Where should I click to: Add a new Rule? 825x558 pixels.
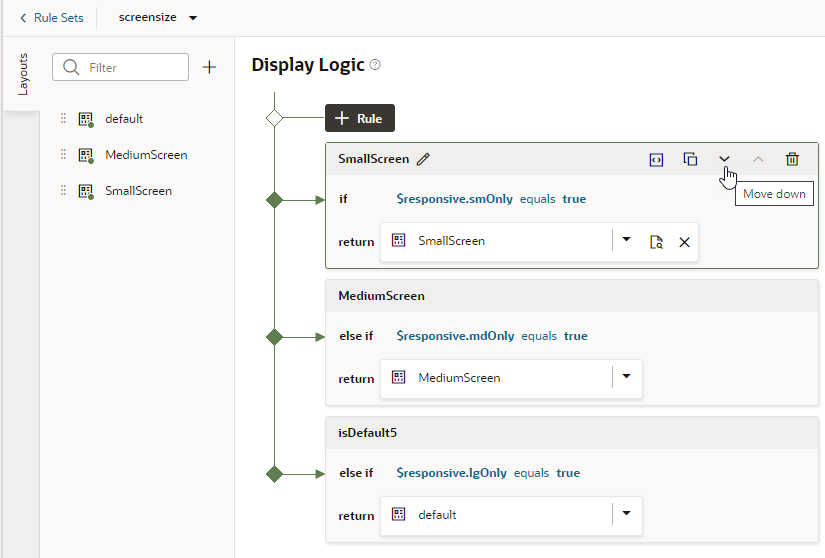click(359, 118)
